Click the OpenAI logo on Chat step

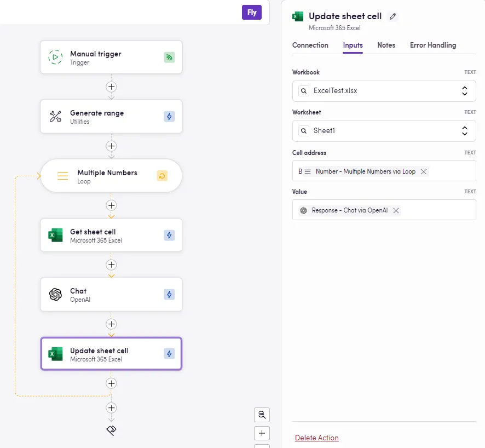55,295
